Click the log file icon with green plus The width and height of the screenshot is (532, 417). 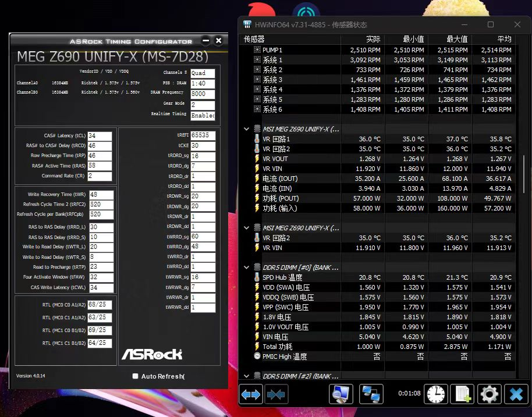462,394
